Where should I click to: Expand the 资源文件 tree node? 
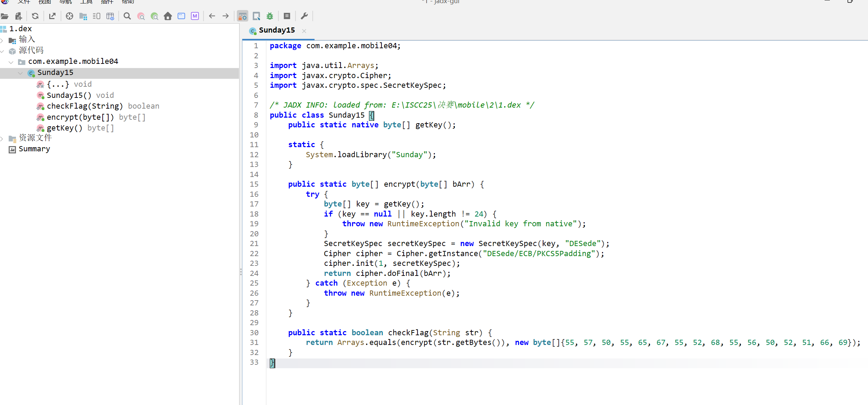point(2,138)
